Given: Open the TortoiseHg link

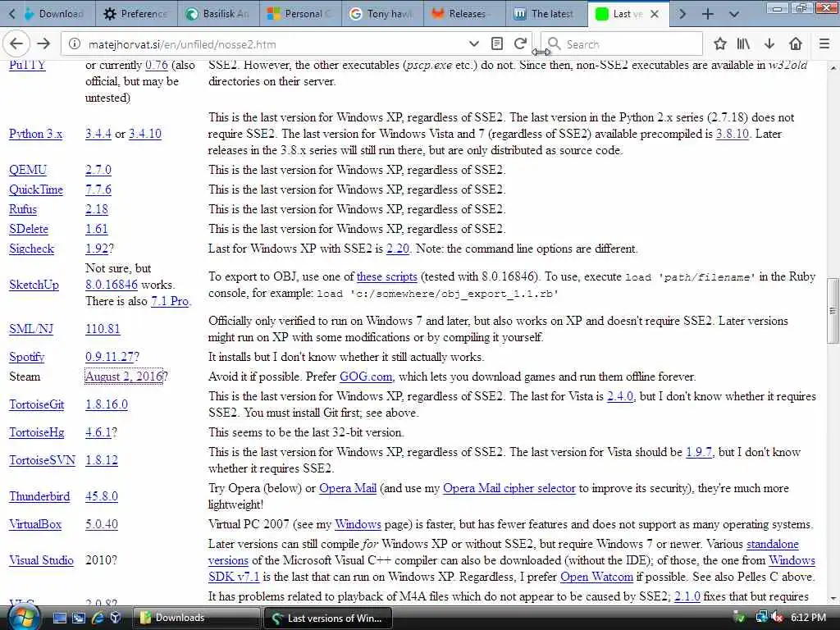Looking at the screenshot, I should pyautogui.click(x=36, y=432).
